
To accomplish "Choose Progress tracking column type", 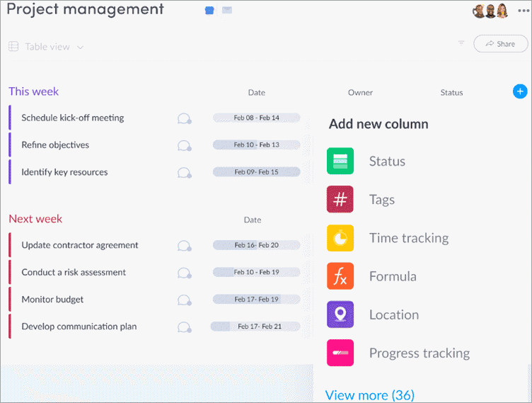I will pyautogui.click(x=420, y=353).
